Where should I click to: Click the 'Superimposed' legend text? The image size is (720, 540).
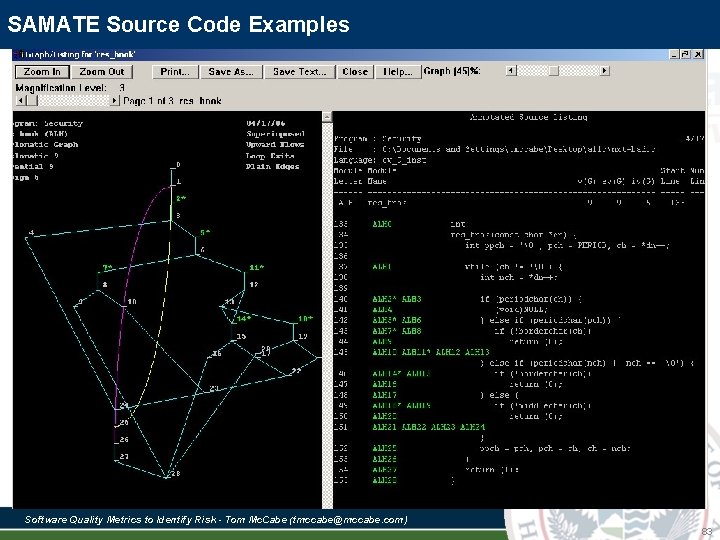[x=275, y=134]
